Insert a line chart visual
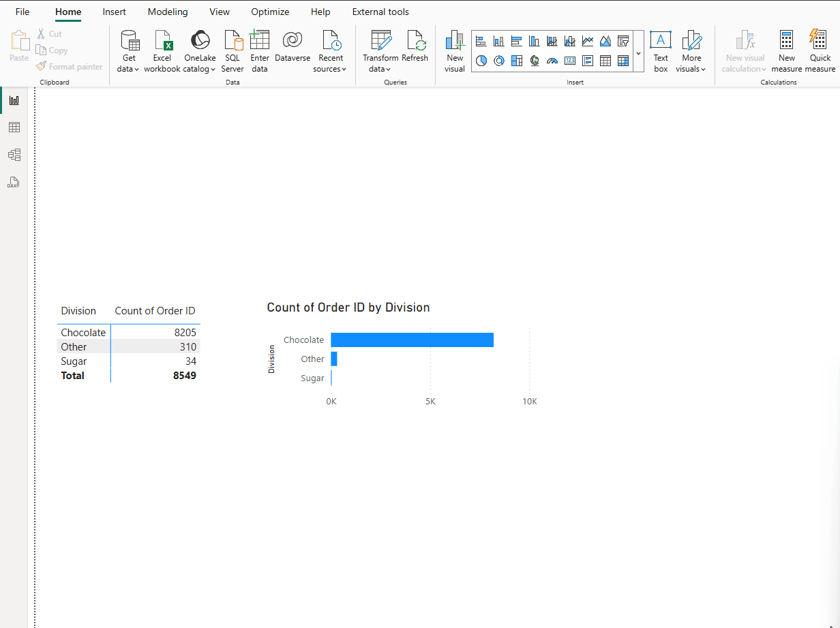840x628 pixels. (x=588, y=42)
